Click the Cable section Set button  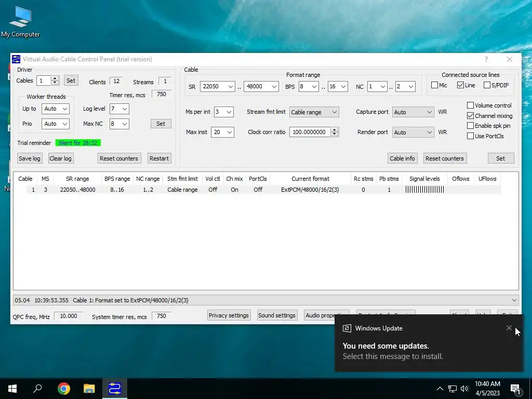(501, 158)
